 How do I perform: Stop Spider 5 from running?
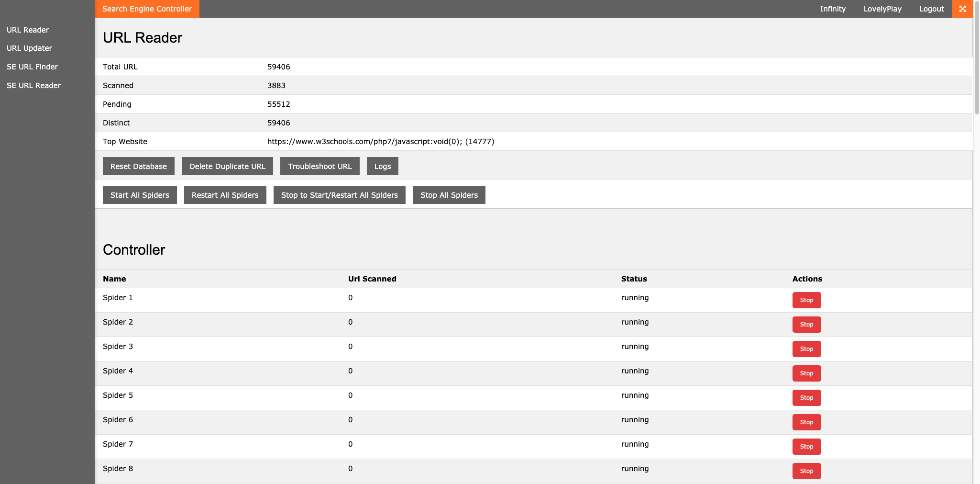coord(806,398)
